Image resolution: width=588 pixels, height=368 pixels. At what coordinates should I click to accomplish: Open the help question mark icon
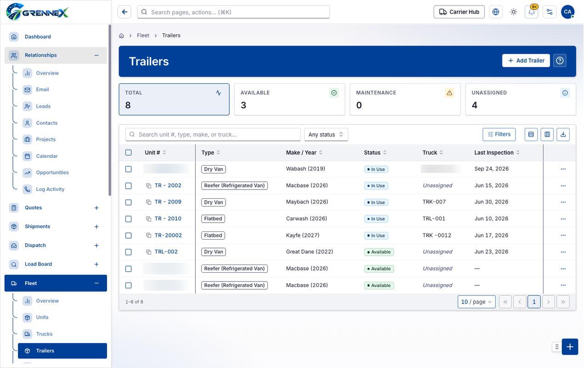coord(560,61)
